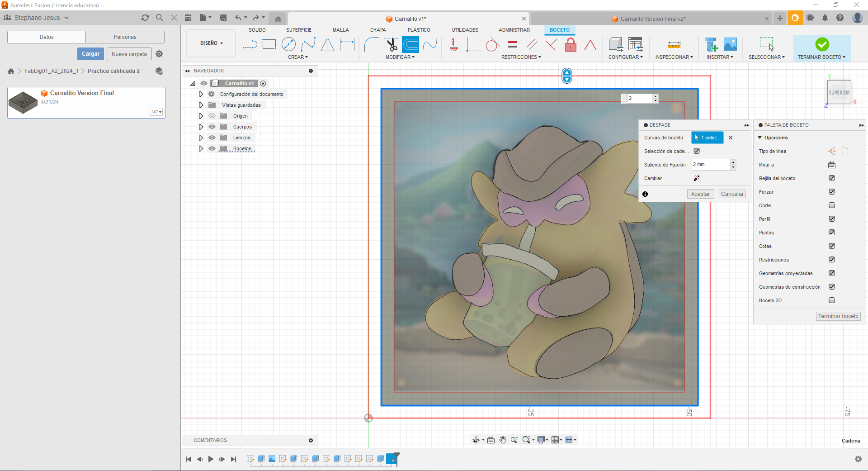This screenshot has width=868, height=471.
Task: Click the Aceptar button
Action: 700,194
